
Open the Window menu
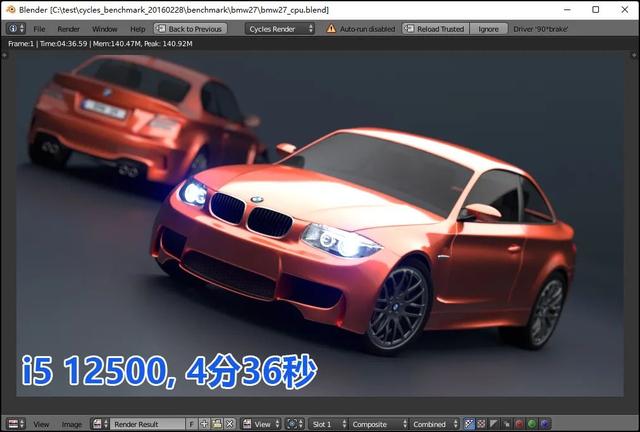point(104,29)
